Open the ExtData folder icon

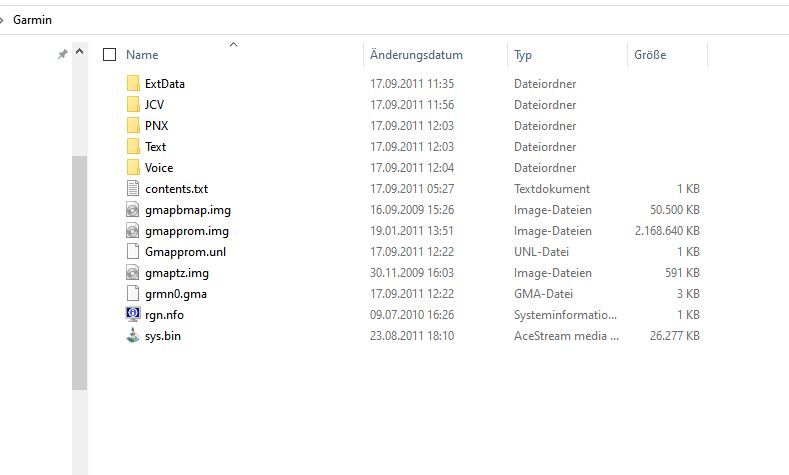133,84
